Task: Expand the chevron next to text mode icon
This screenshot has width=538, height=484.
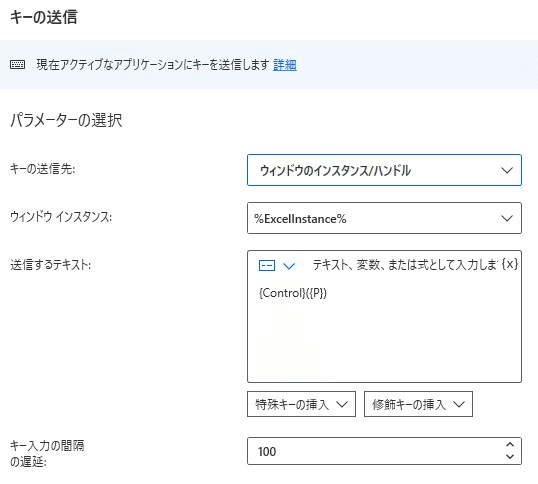Action: [x=289, y=266]
